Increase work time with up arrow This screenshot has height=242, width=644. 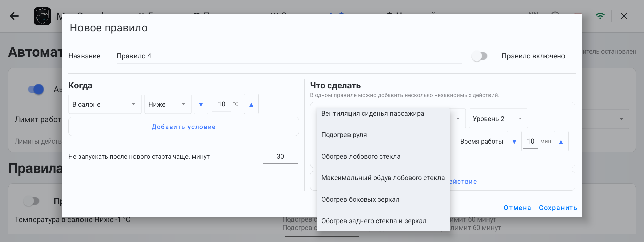click(561, 142)
